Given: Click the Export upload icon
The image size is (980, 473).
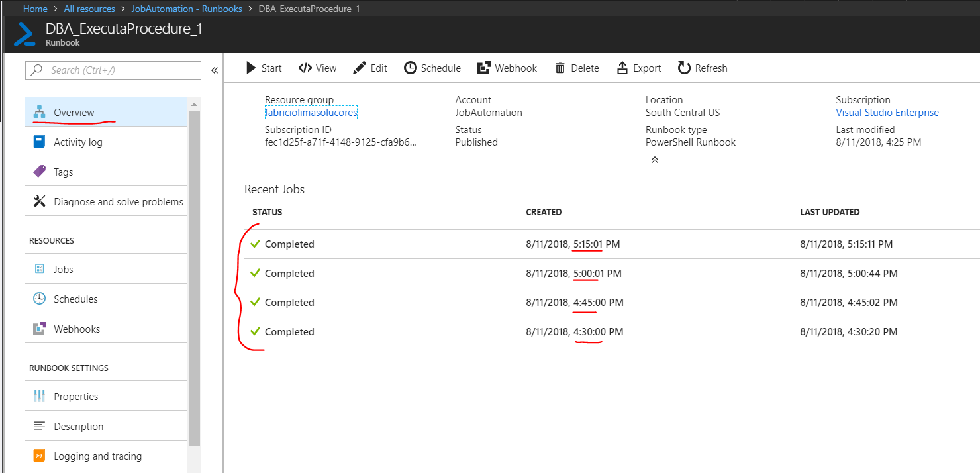Looking at the screenshot, I should 622,68.
